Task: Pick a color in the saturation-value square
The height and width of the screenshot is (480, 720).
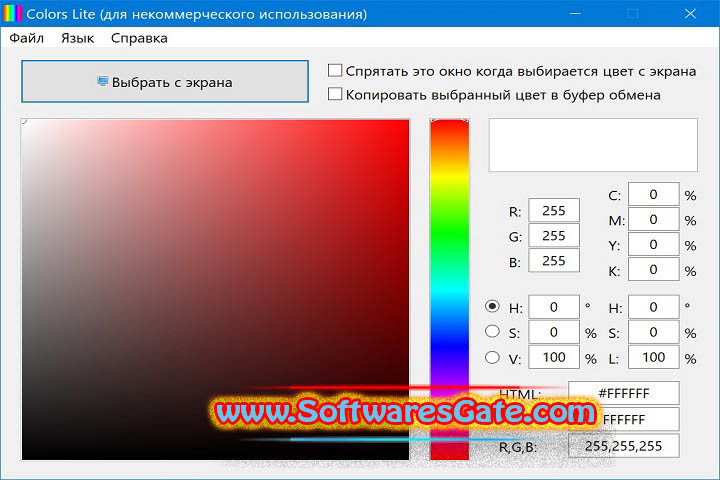Action: point(215,289)
